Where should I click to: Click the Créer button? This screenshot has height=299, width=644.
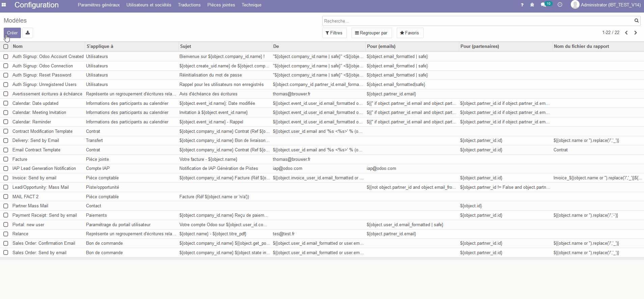pyautogui.click(x=12, y=33)
